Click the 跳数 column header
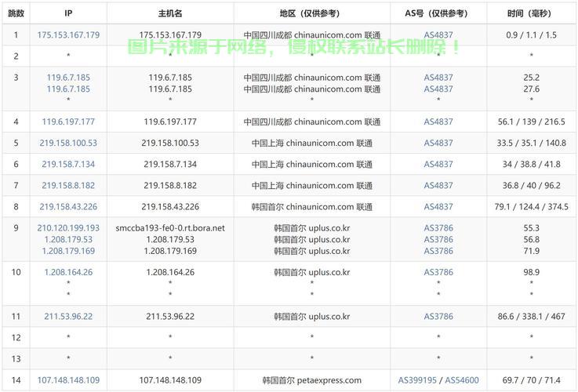The image size is (578, 392). tap(16, 13)
